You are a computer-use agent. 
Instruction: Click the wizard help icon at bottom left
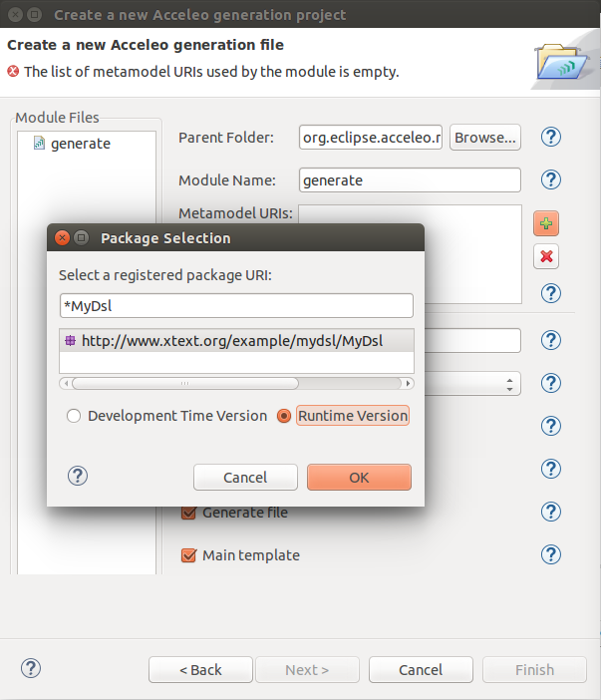pos(30,668)
